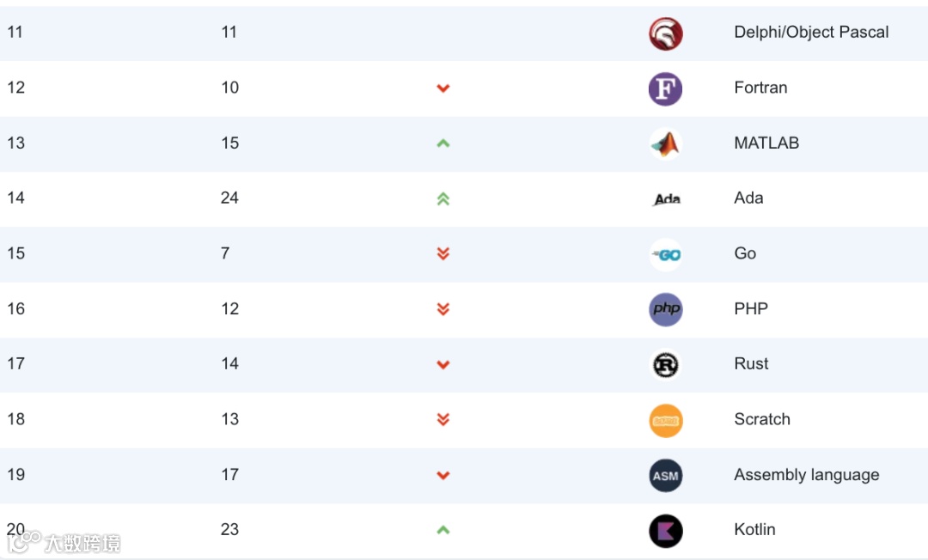The width and height of the screenshot is (928, 560).
Task: Click the blue Go gopher logo
Action: click(x=665, y=255)
